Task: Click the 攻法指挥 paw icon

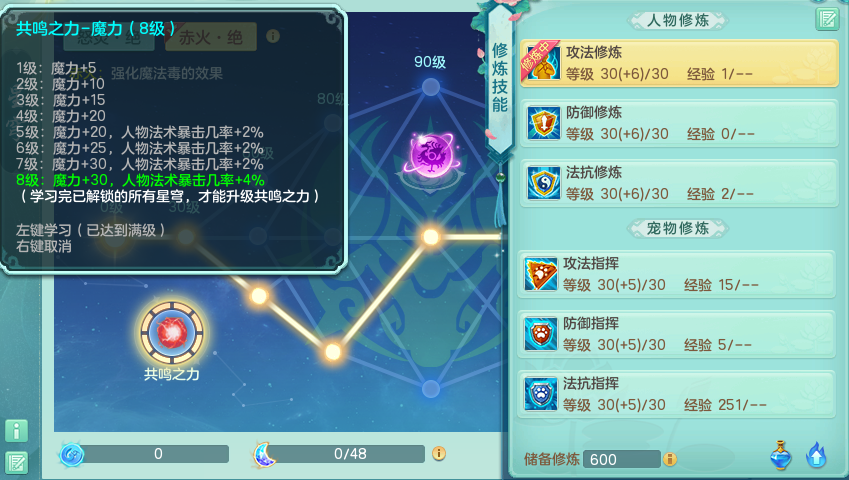Action: coord(540,274)
